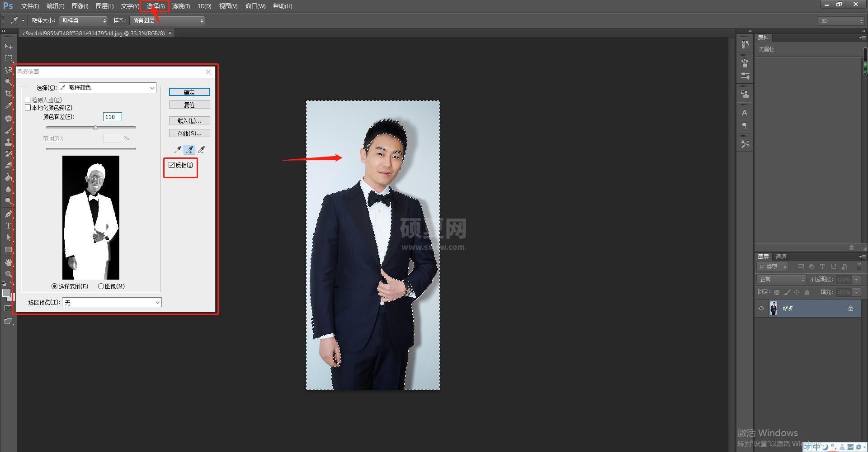868x452 pixels.
Task: Select the Zoom tool
Action: tap(8, 274)
